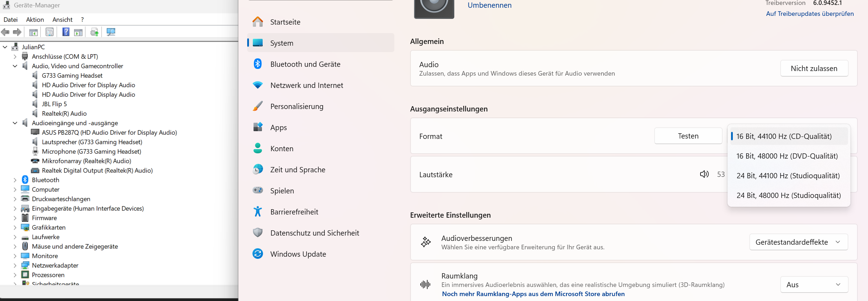Click the properties sheet toolbar icon
The width and height of the screenshot is (868, 301).
(x=50, y=32)
